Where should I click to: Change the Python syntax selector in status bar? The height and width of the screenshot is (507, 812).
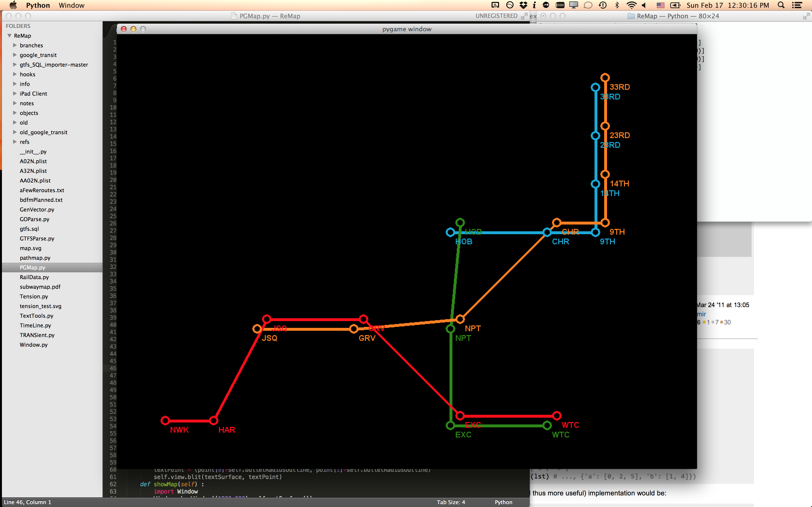[x=503, y=502]
